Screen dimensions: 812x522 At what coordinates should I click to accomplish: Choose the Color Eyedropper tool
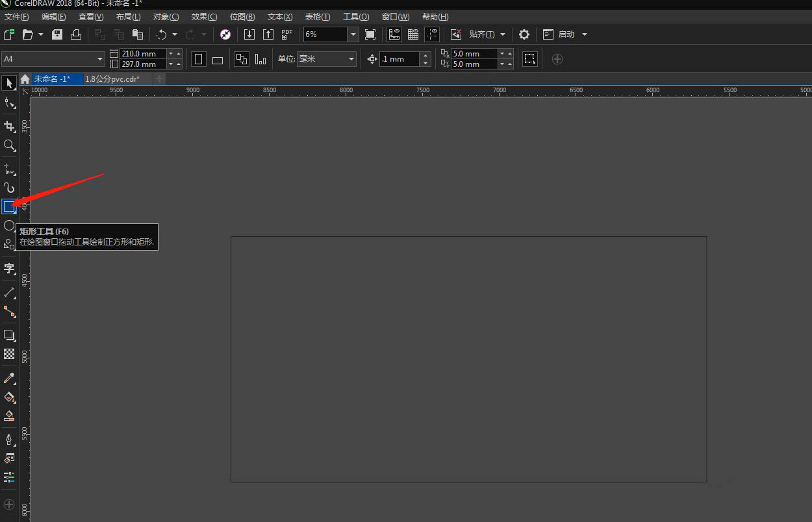9,378
